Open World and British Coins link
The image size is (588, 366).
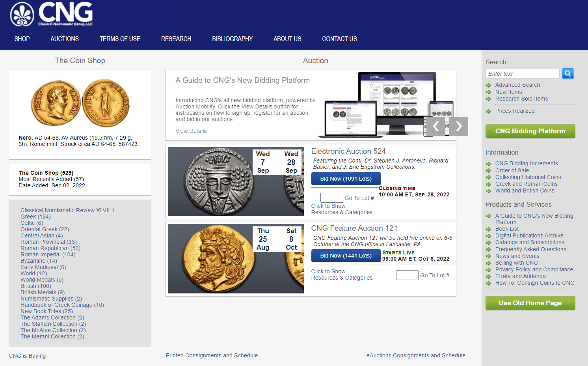point(525,190)
